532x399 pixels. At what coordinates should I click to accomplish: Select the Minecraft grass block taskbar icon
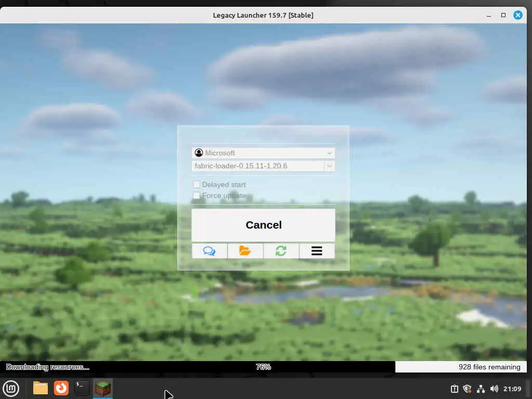click(x=103, y=389)
